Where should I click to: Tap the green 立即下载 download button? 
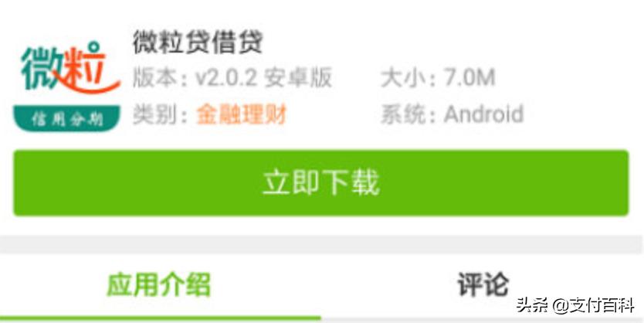point(321,183)
